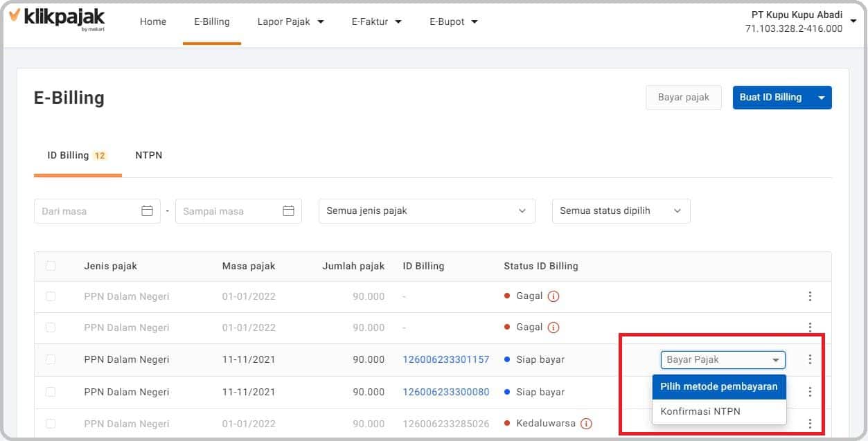This screenshot has width=868, height=441.
Task: Click the Jumlah pajak column header
Action: coord(353,266)
